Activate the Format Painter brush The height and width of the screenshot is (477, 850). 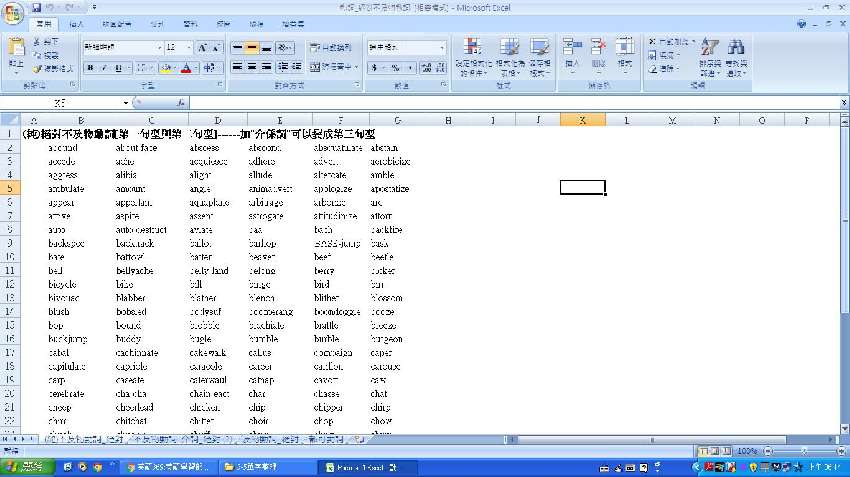[52, 69]
